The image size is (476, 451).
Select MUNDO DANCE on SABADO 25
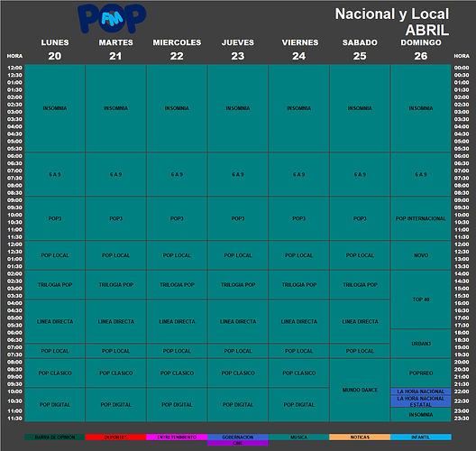coord(360,390)
